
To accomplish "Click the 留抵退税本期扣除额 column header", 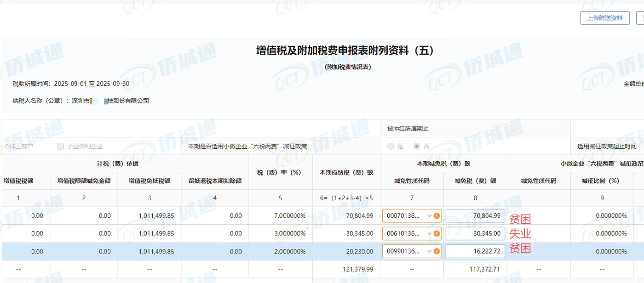I will pos(215,181).
